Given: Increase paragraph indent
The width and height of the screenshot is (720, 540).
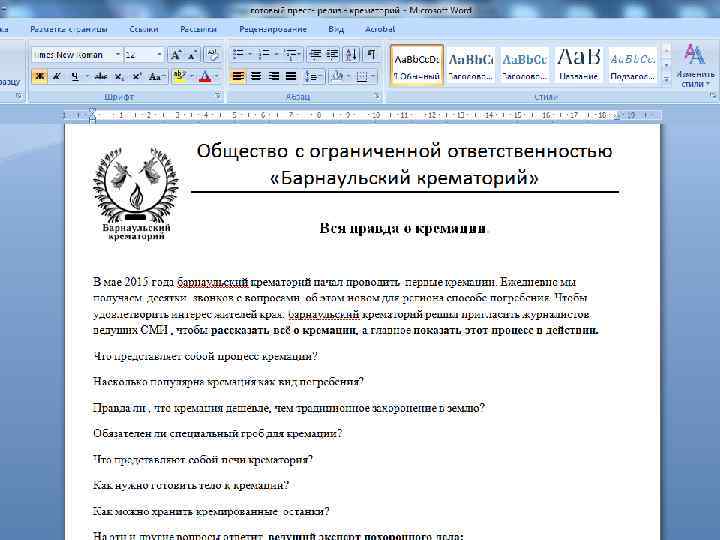Looking at the screenshot, I should pos(332,55).
